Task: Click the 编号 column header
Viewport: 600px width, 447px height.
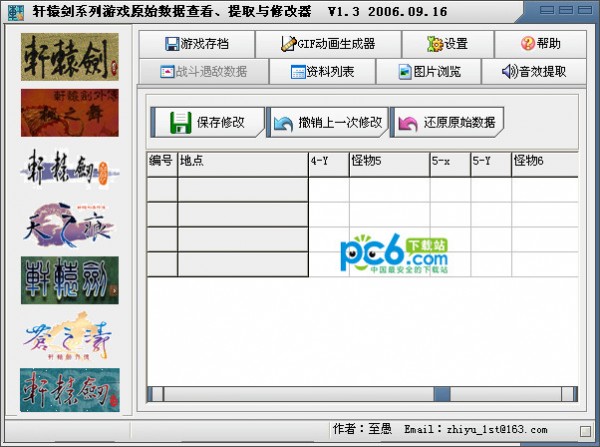Action: 162,164
